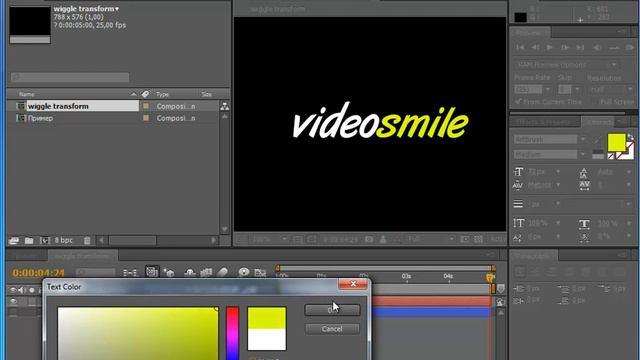The width and height of the screenshot is (640, 360).
Task: Open RAM Preview Options dropdown
Action: [x=567, y=65]
